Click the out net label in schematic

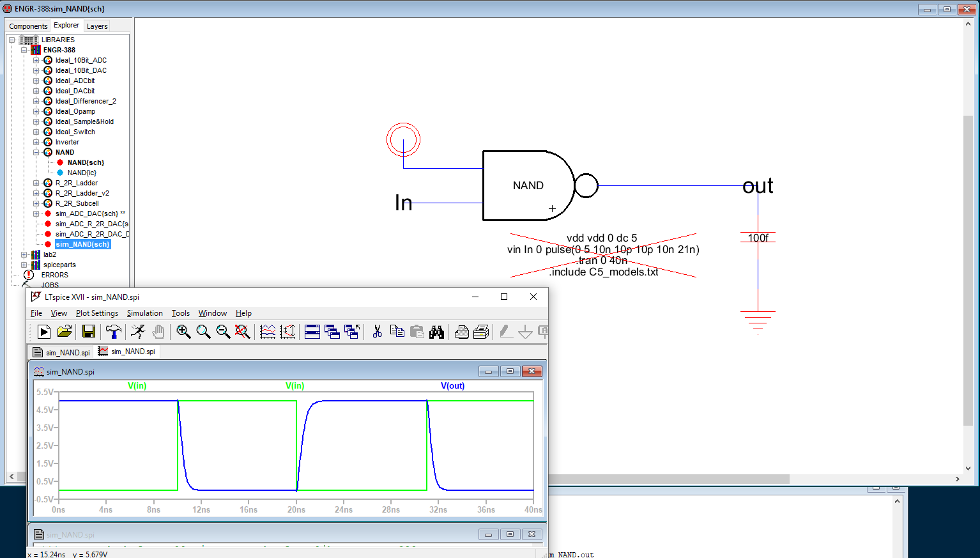pos(758,186)
